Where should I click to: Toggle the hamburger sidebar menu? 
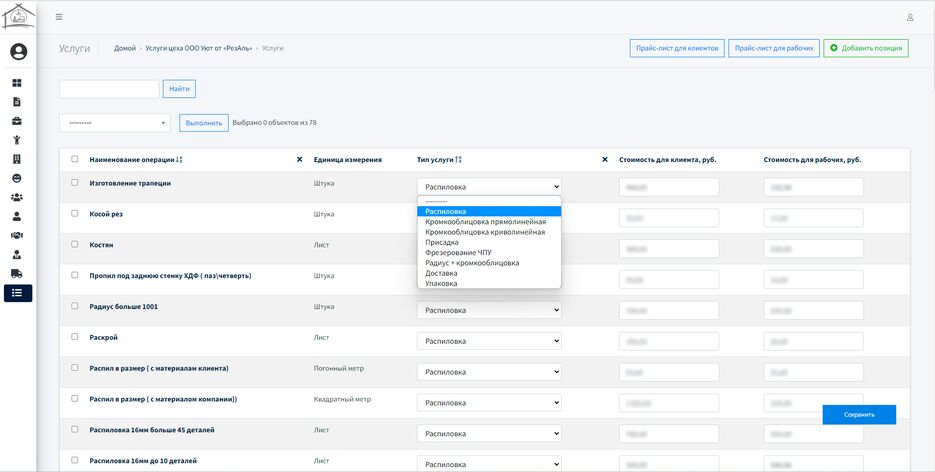(x=59, y=17)
